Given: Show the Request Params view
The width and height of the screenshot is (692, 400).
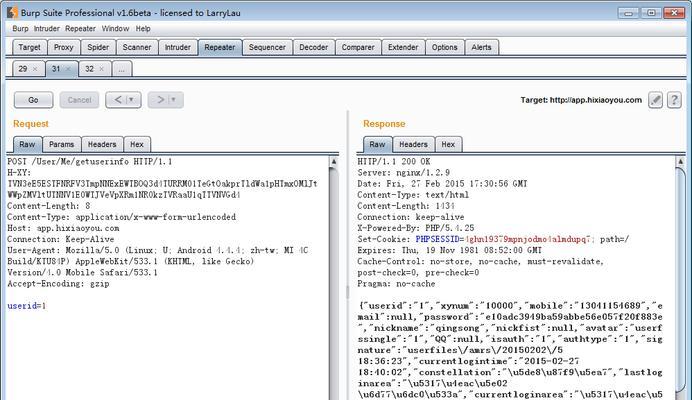Looking at the screenshot, I should 61,144.
